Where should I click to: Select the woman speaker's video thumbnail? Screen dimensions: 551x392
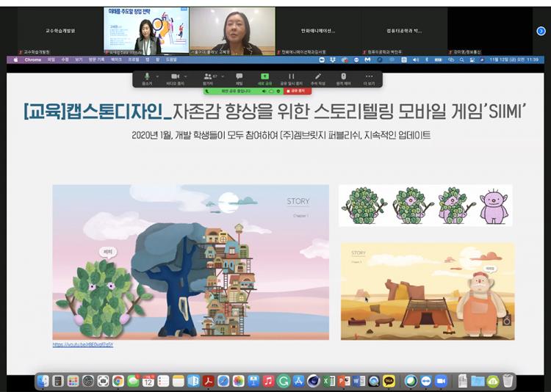coord(232,31)
